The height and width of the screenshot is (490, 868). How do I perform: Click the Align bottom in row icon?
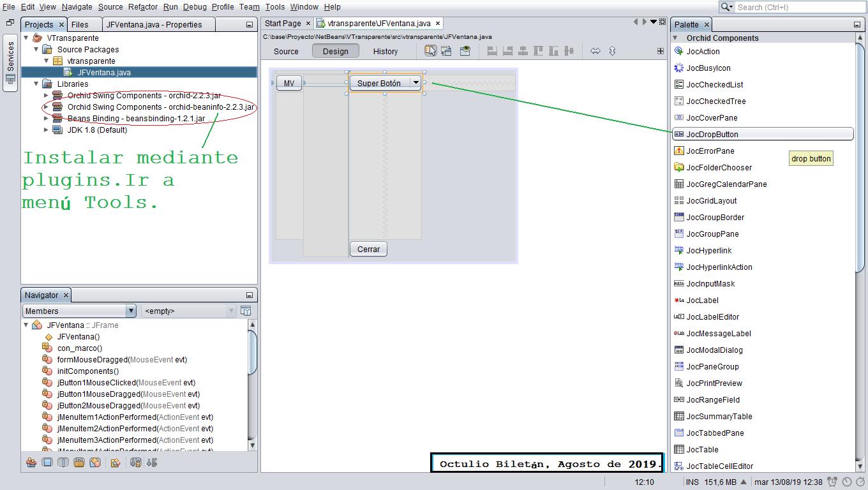(553, 51)
